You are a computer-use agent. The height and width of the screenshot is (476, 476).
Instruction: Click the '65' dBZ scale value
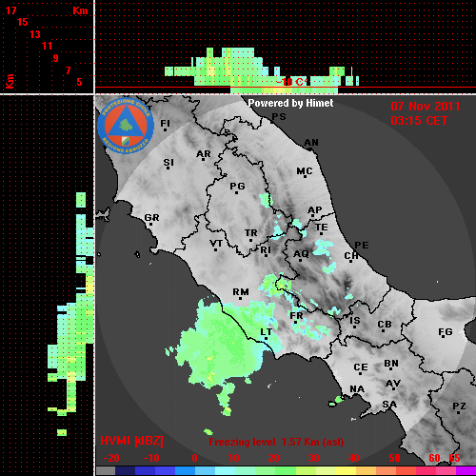(454, 458)
